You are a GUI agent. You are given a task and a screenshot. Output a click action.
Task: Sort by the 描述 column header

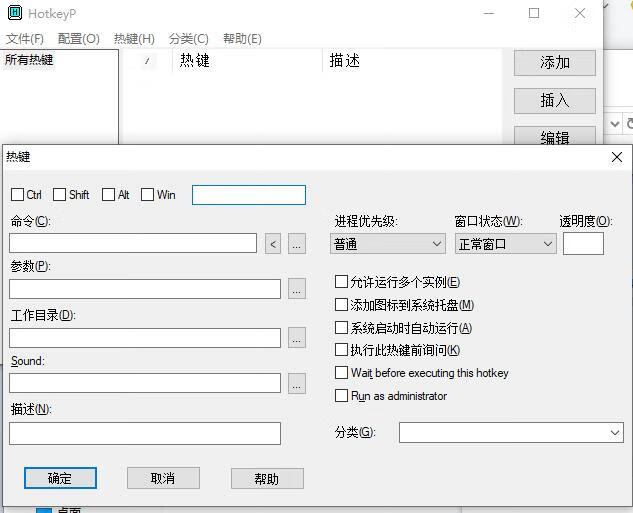[412, 61]
